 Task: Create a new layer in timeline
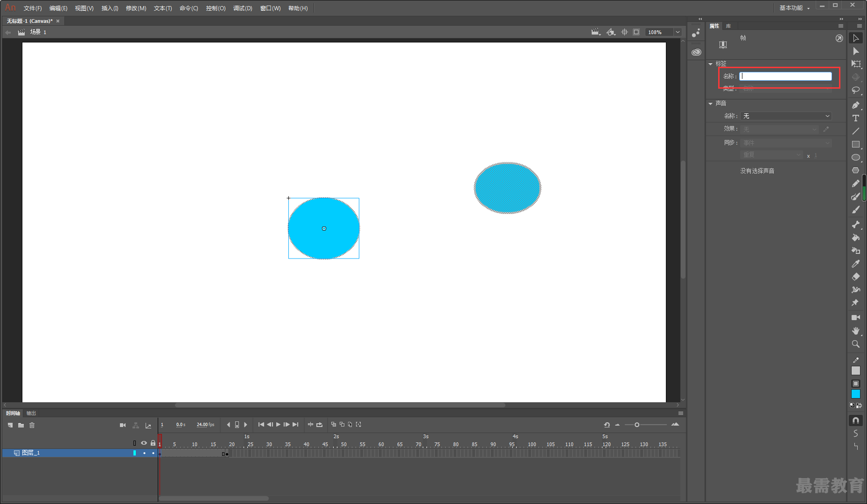pyautogui.click(x=10, y=425)
